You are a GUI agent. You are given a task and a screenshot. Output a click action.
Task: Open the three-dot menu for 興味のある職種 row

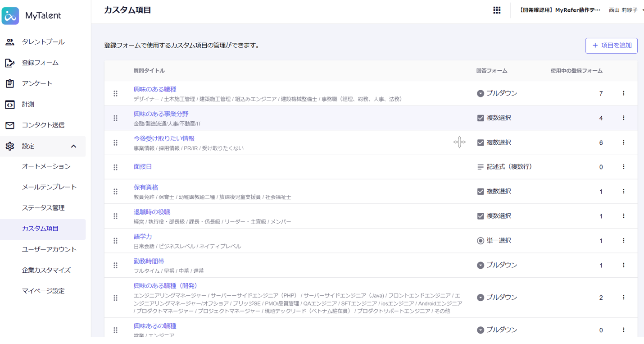click(623, 93)
